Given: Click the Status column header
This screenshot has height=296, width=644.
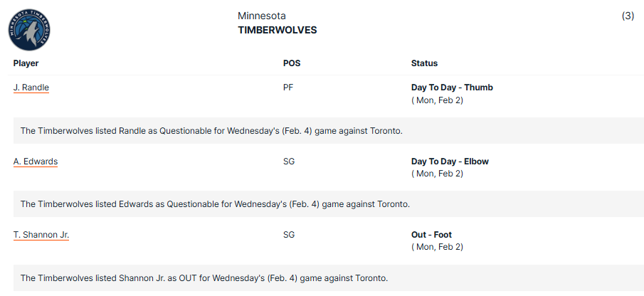Looking at the screenshot, I should pos(424,63).
